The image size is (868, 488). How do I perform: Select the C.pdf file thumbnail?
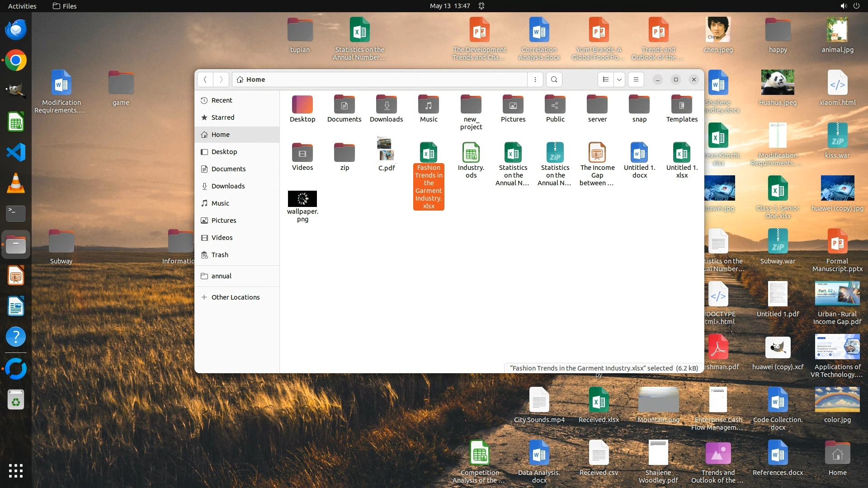point(386,150)
